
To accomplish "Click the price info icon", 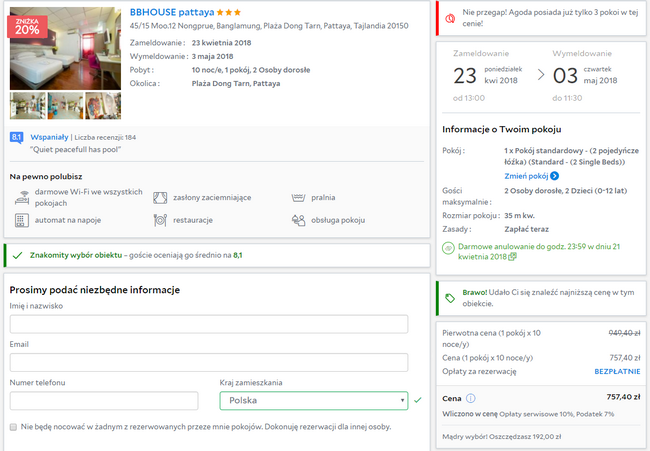I will pyautogui.click(x=470, y=397).
